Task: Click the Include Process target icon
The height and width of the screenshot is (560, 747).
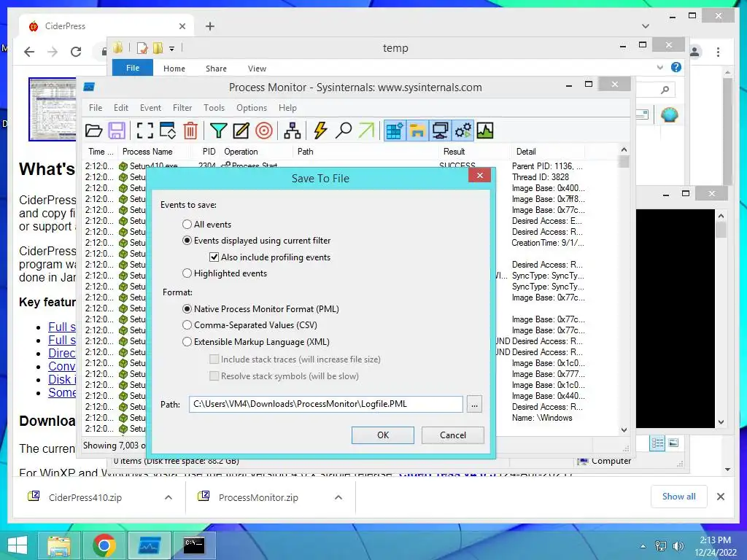Action: coord(264,131)
